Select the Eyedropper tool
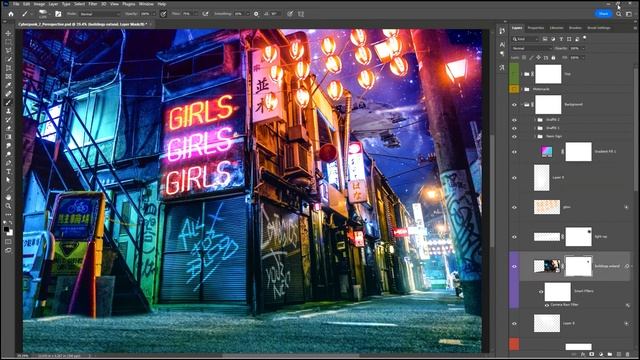Image resolution: width=640 pixels, height=360 pixels. [8, 85]
